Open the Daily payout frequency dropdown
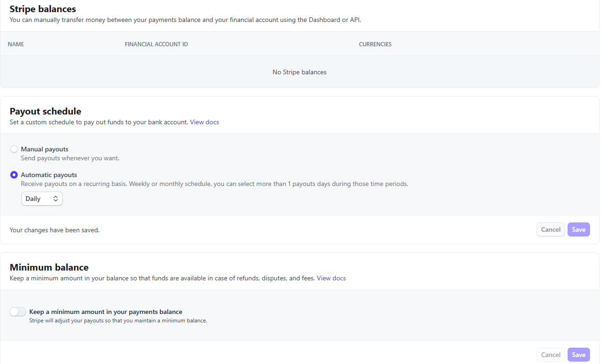 [x=42, y=199]
